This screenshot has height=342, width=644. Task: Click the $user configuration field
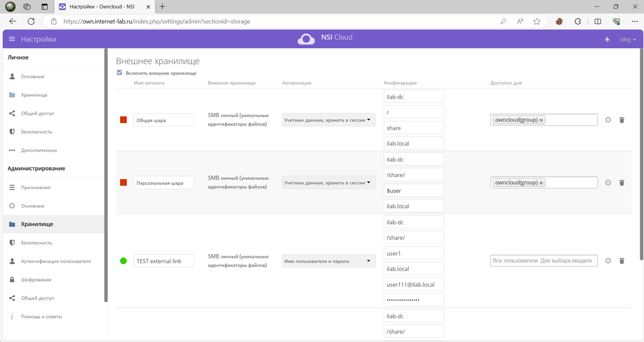click(x=414, y=190)
